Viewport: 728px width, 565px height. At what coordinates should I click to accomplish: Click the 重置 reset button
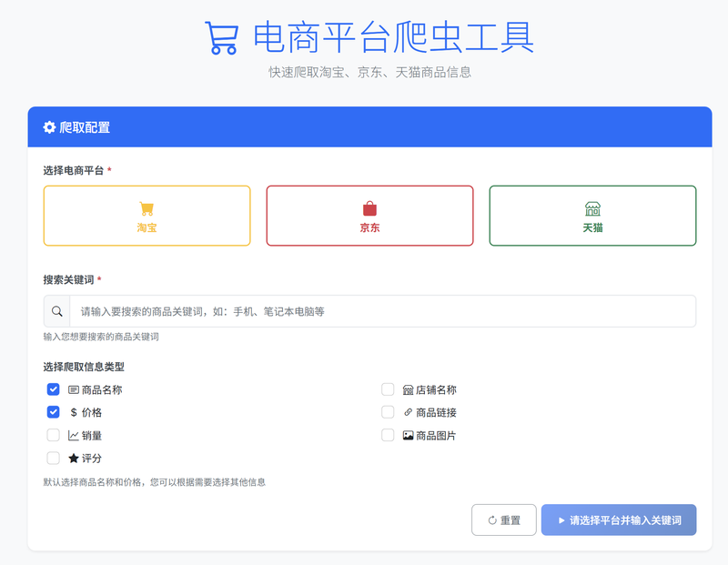point(504,520)
